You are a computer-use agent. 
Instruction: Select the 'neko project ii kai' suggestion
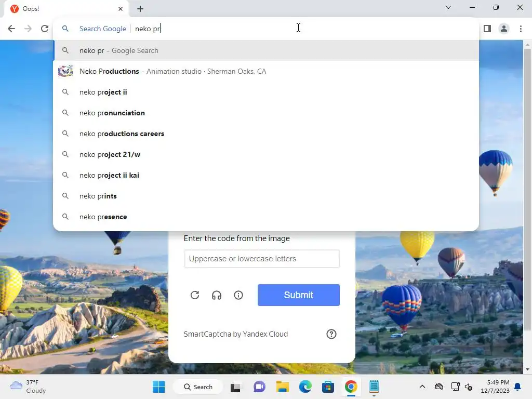coord(266,175)
